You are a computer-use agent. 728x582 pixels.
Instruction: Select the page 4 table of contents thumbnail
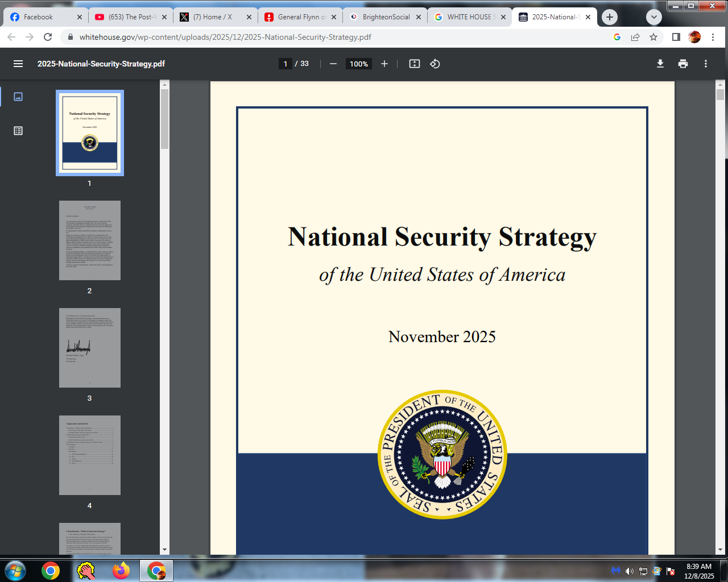tap(90, 455)
